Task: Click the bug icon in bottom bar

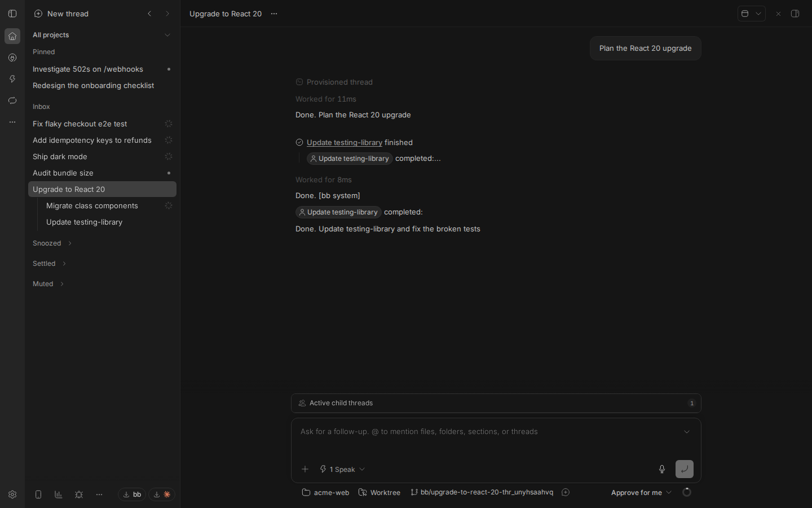Action: coord(79,494)
